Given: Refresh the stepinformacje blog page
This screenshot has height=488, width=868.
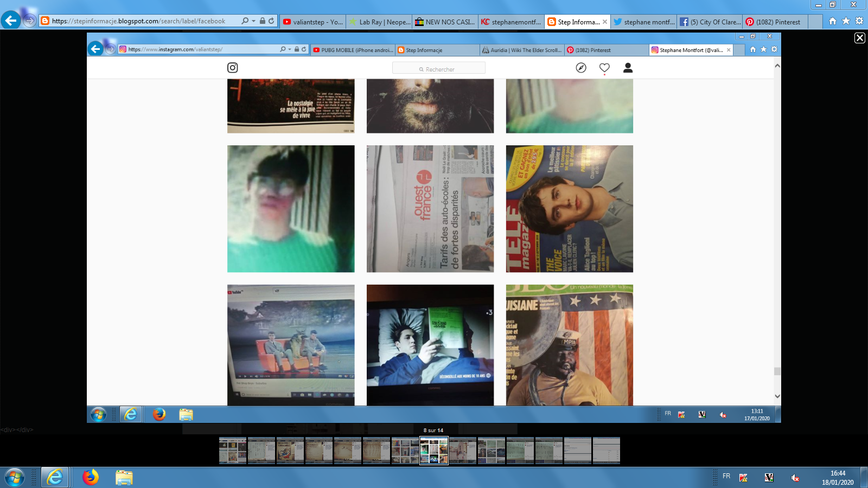Looking at the screenshot, I should tap(271, 21).
